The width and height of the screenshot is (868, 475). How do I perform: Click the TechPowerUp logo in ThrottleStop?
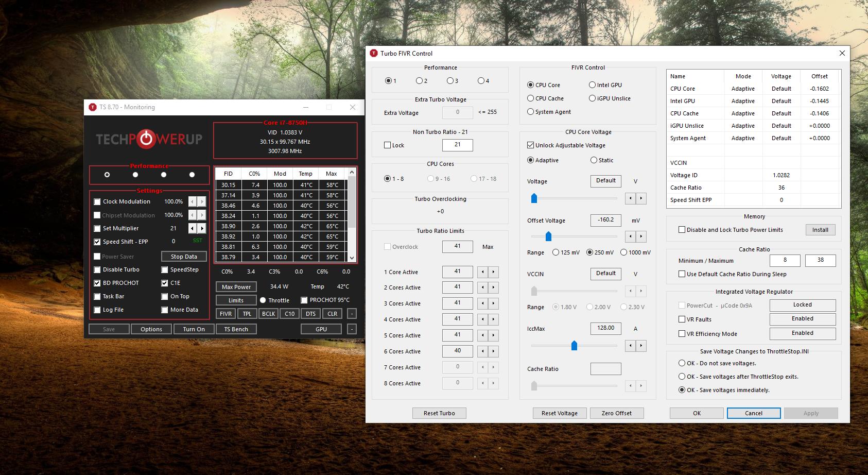click(149, 139)
